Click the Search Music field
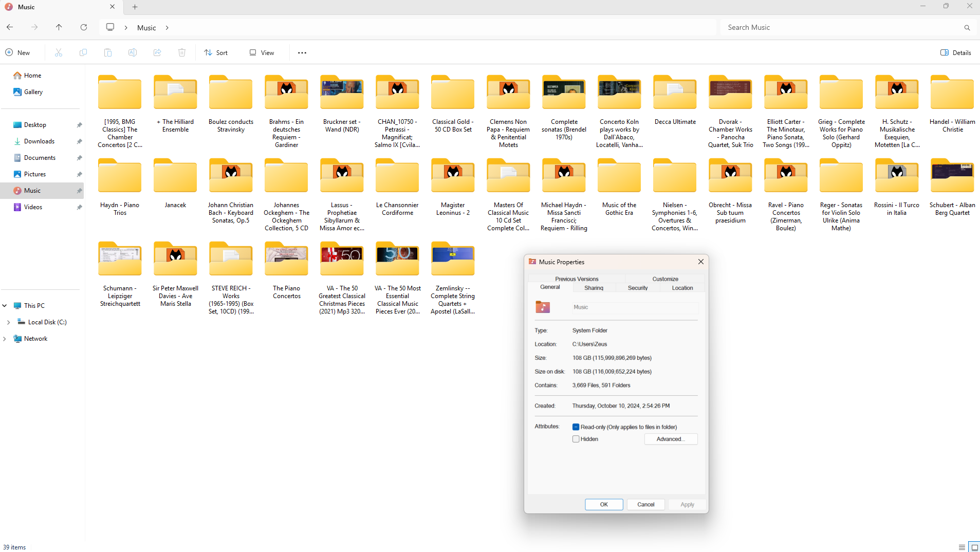 point(843,27)
